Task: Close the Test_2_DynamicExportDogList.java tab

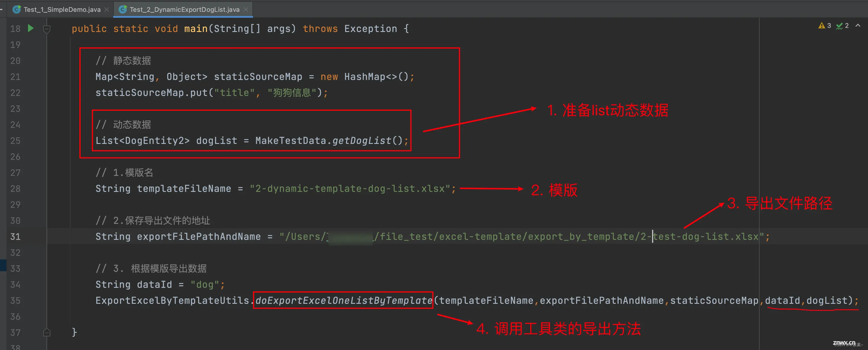Action: point(246,9)
